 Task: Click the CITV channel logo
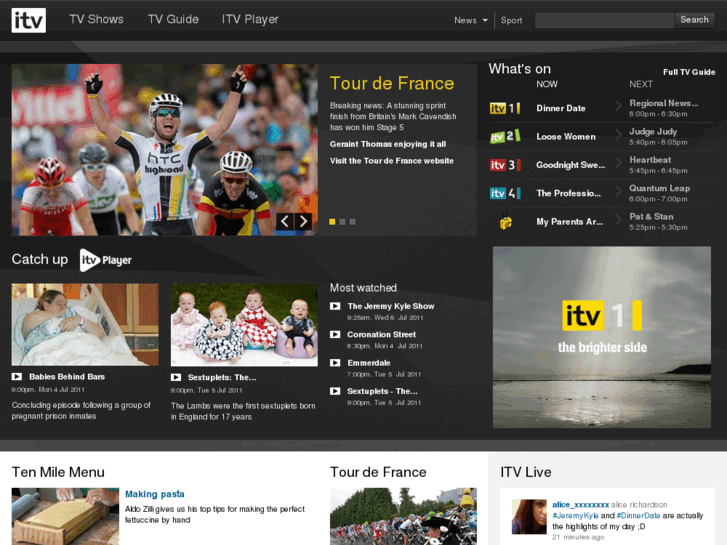coord(505,222)
